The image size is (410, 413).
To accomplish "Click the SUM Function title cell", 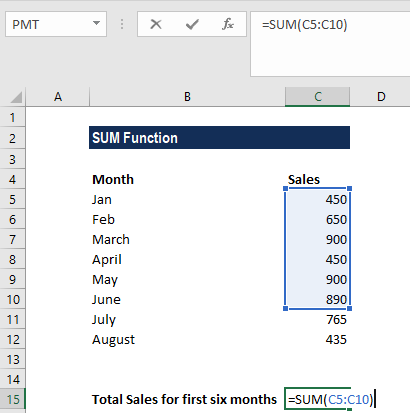I will [x=219, y=138].
